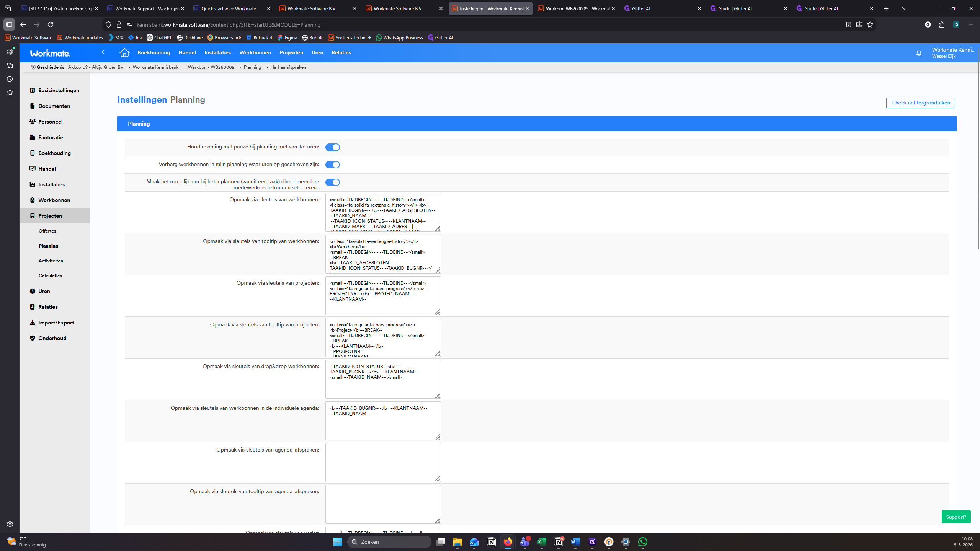Image resolution: width=980 pixels, height=551 pixels.
Task: Open the notifications bell icon
Action: pos(919,53)
